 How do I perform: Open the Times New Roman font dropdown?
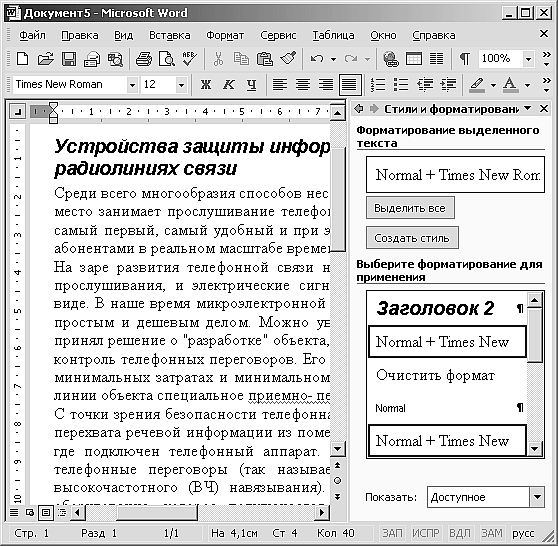click(132, 85)
